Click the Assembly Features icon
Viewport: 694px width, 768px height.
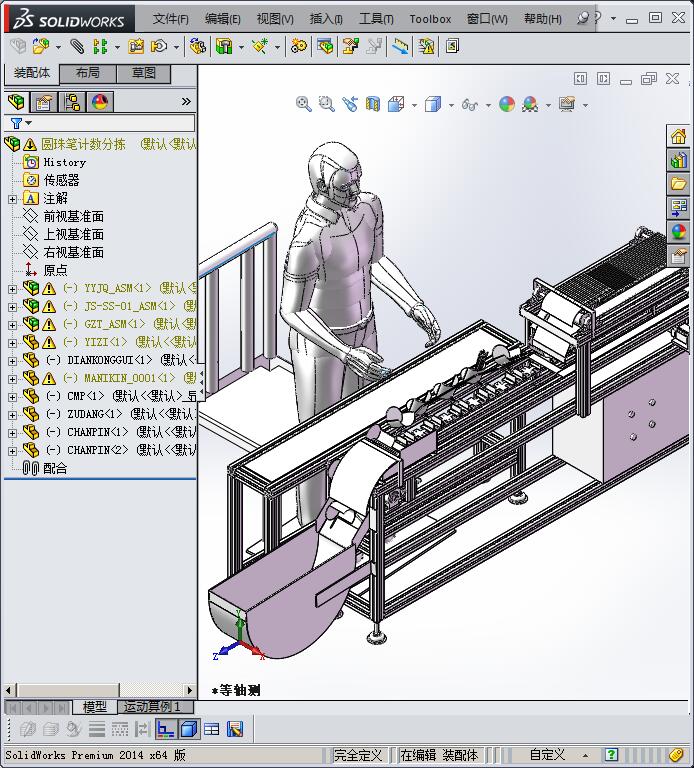[x=224, y=47]
